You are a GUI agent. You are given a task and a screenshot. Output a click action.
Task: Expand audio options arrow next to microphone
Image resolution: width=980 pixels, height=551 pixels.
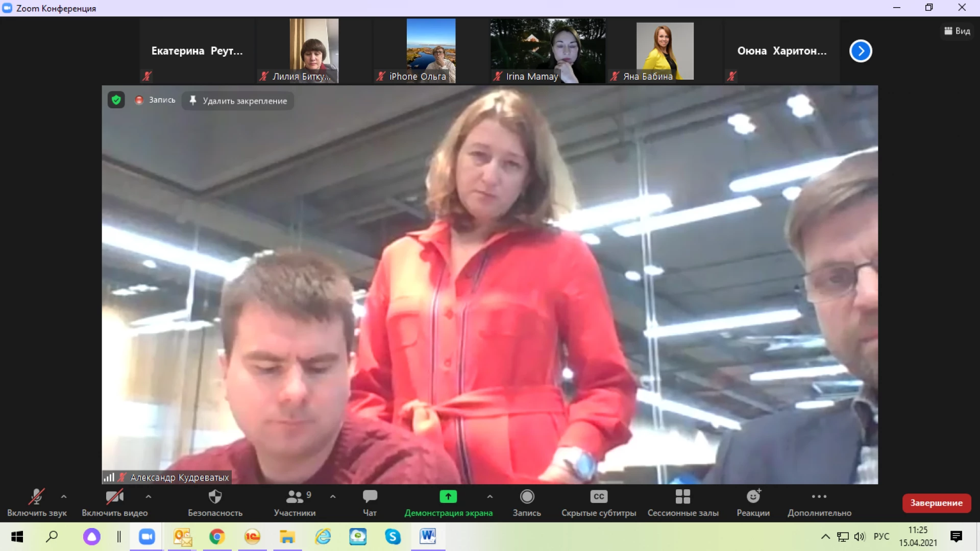coord(64,496)
